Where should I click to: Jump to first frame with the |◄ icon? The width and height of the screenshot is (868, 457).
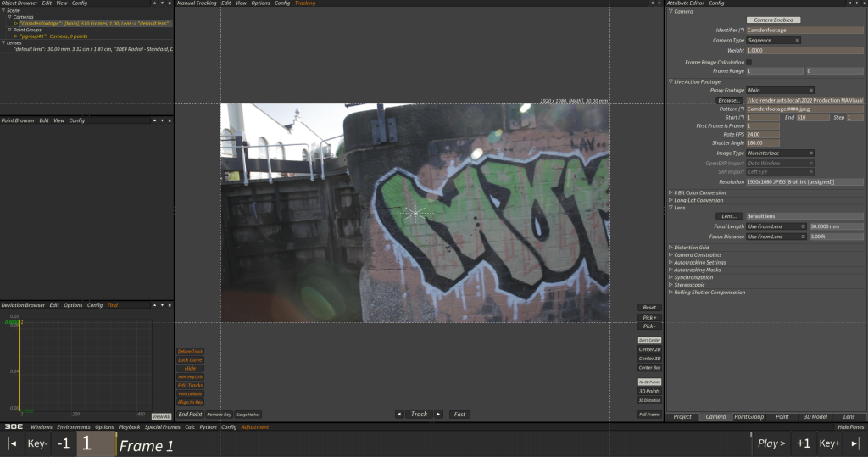tap(13, 443)
